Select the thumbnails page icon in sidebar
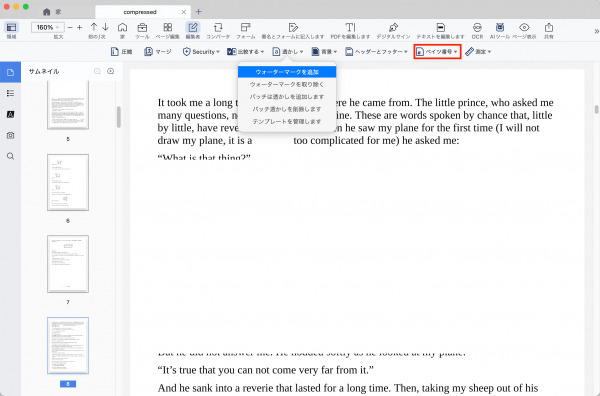The height and width of the screenshot is (396, 600). (x=10, y=72)
